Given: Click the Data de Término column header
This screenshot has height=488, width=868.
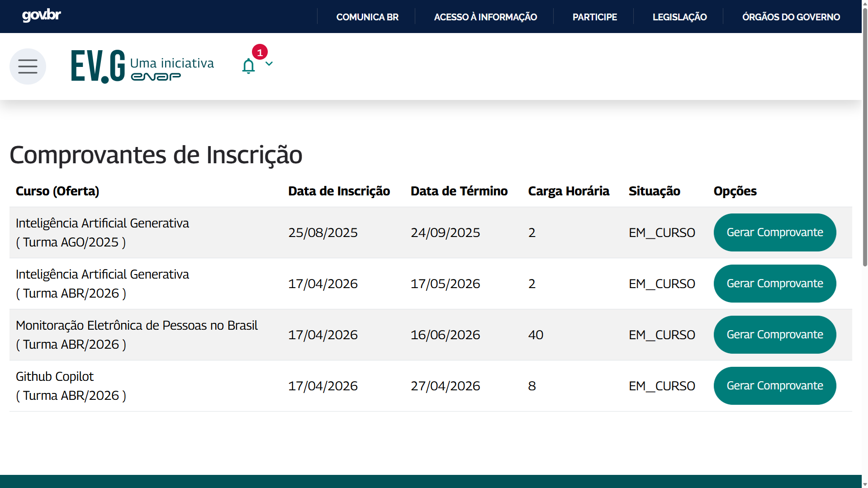Looking at the screenshot, I should [459, 191].
